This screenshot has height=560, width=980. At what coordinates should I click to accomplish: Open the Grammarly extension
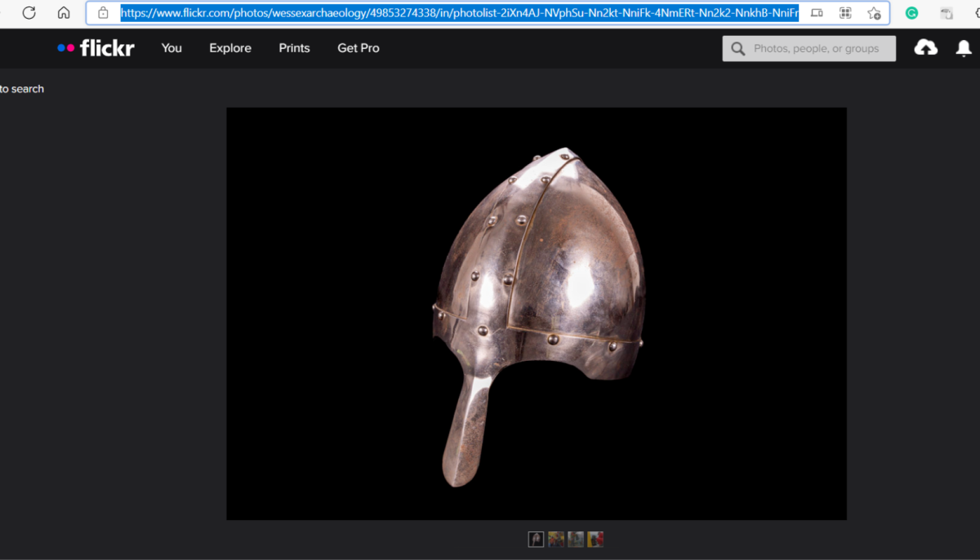[x=911, y=13]
